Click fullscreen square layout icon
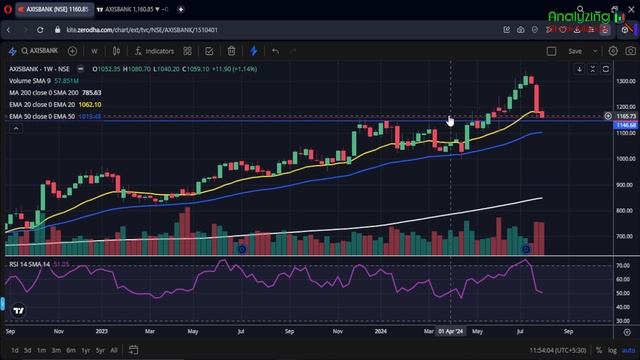 click(x=551, y=51)
